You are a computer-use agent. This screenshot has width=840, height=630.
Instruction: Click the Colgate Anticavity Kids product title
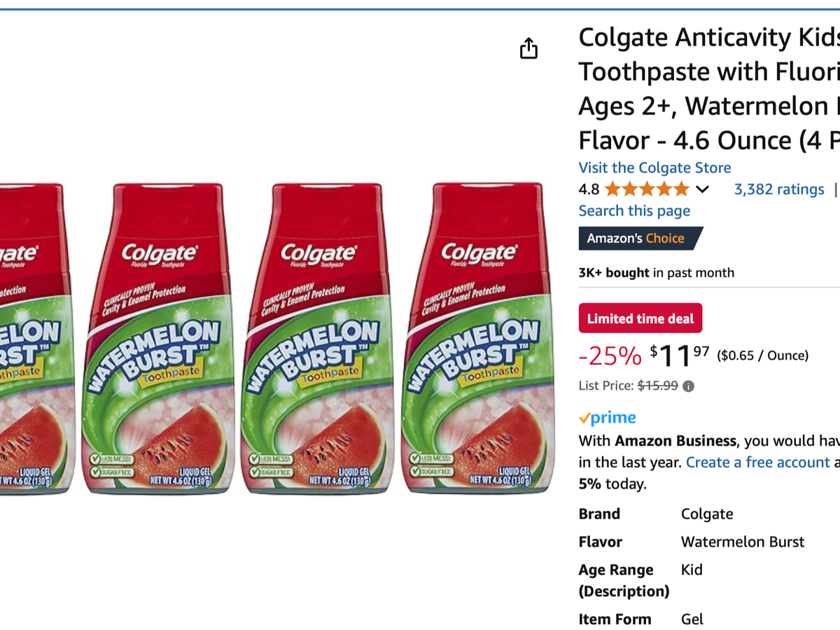click(708, 88)
